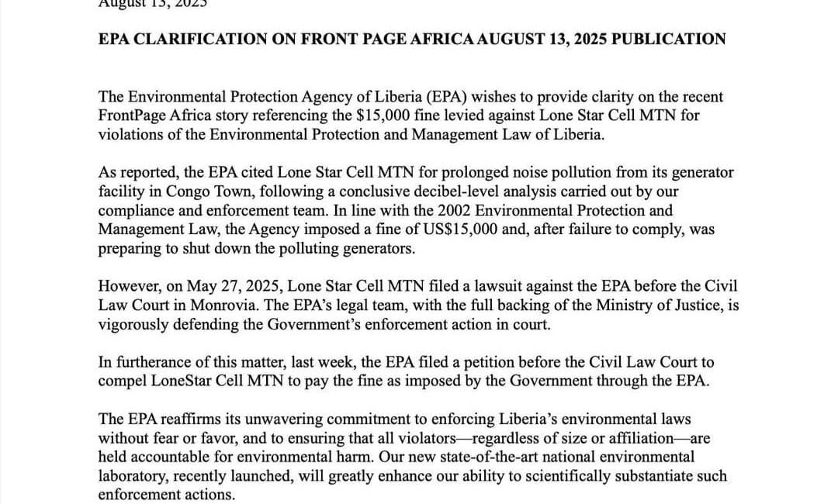
Task: Click the word "vigorously"
Action: (x=132, y=325)
